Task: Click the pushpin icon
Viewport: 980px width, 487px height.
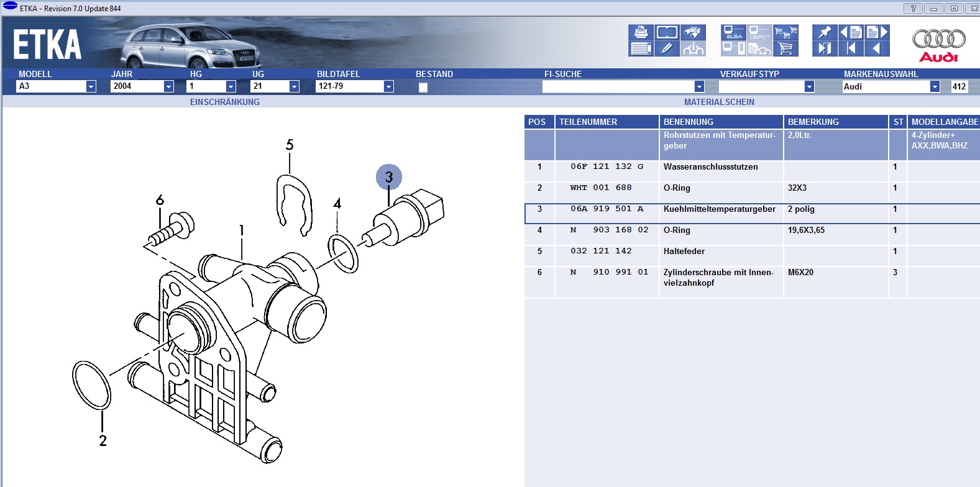Action: click(825, 32)
